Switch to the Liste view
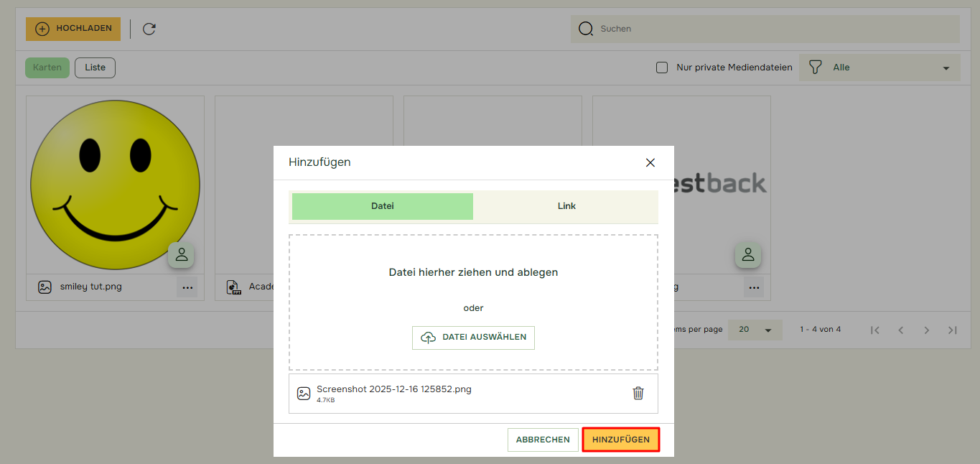The image size is (980, 464). tap(95, 68)
